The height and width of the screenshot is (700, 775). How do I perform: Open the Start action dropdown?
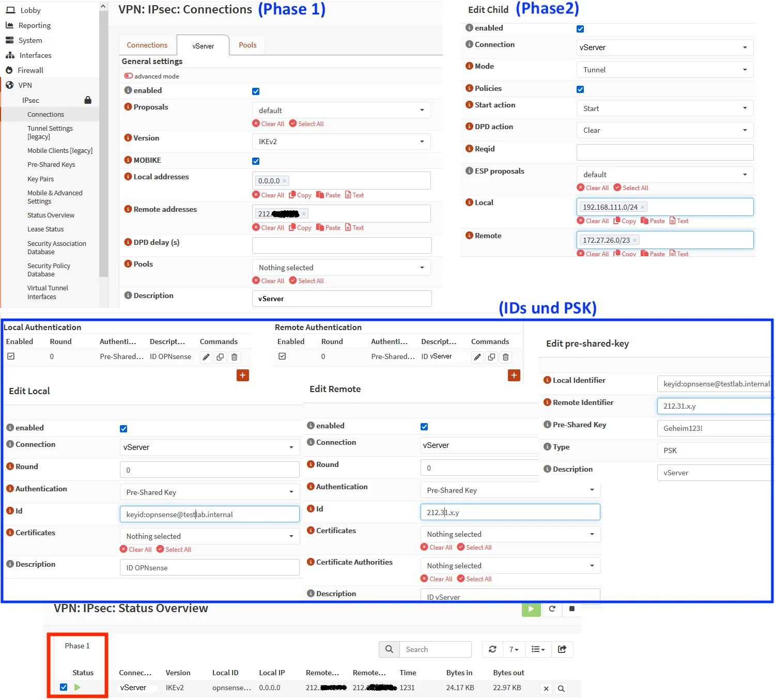[665, 108]
